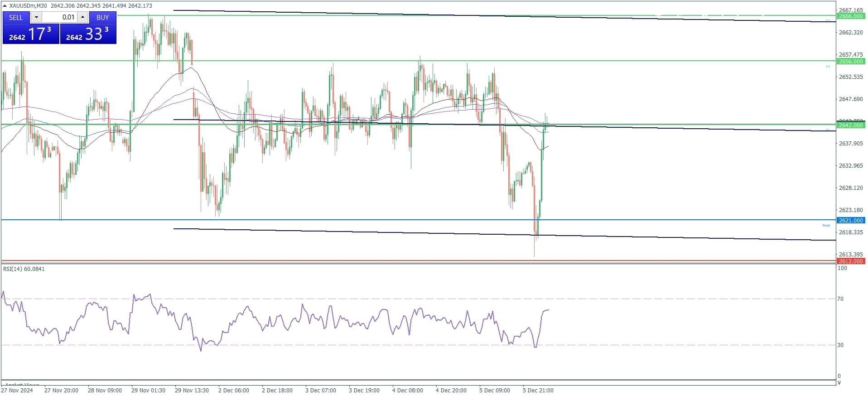This screenshot has width=868, height=396.
Task: Select the 2612.000 red price label
Action: click(x=851, y=261)
